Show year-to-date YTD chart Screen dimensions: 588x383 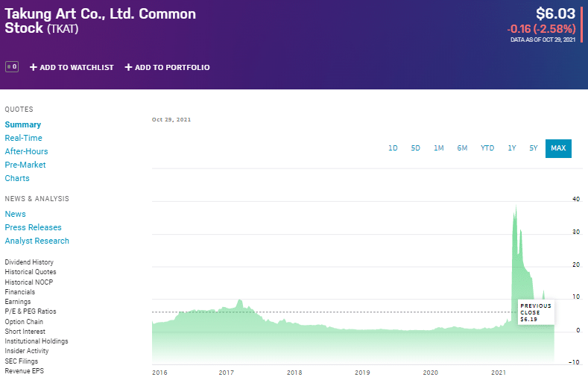[487, 148]
